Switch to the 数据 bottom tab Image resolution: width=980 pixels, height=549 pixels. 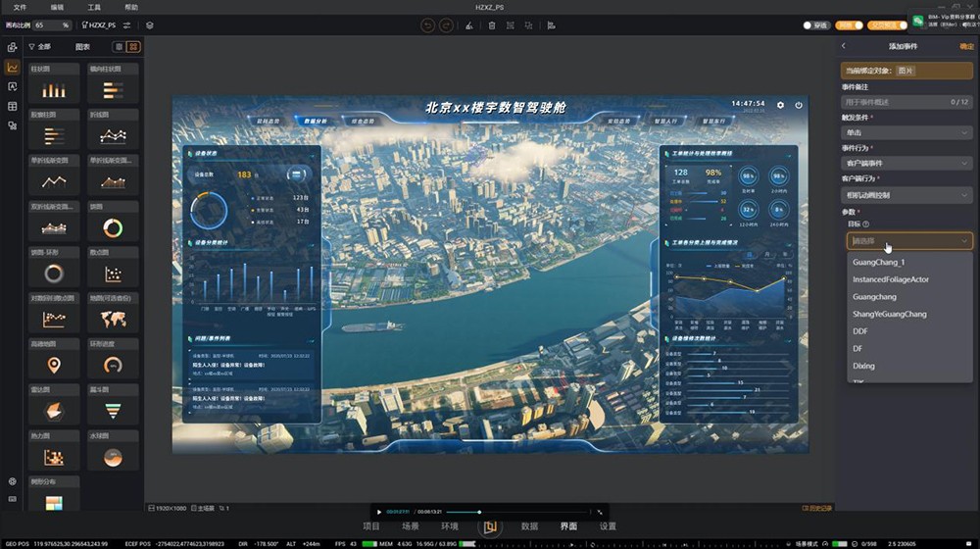(x=529, y=526)
